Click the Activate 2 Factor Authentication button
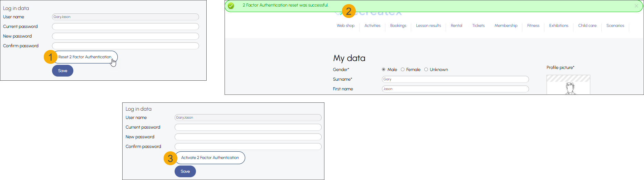This screenshot has height=180, width=644. coord(210,158)
